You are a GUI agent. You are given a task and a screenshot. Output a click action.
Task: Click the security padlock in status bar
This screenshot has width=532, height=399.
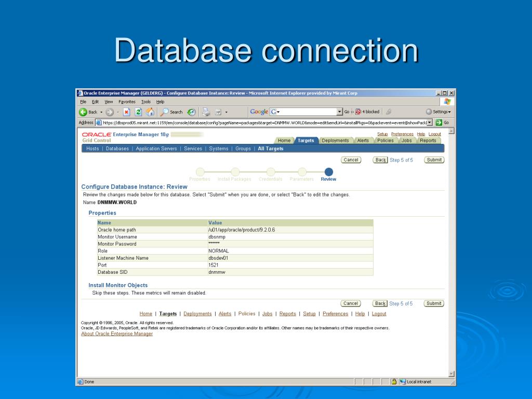pos(394,382)
